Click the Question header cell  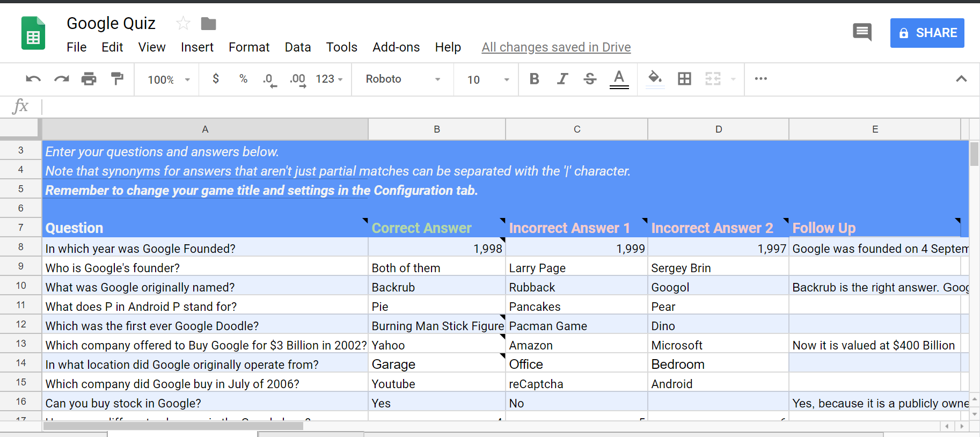pos(205,228)
